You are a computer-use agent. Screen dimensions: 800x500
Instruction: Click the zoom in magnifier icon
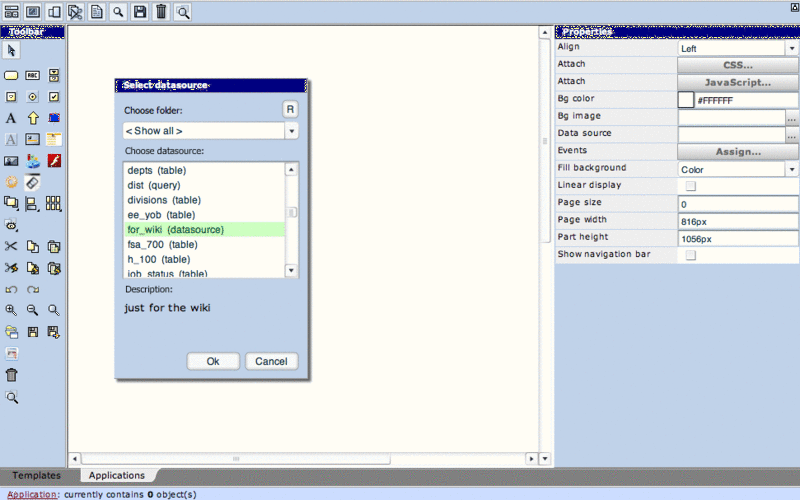pos(11,310)
